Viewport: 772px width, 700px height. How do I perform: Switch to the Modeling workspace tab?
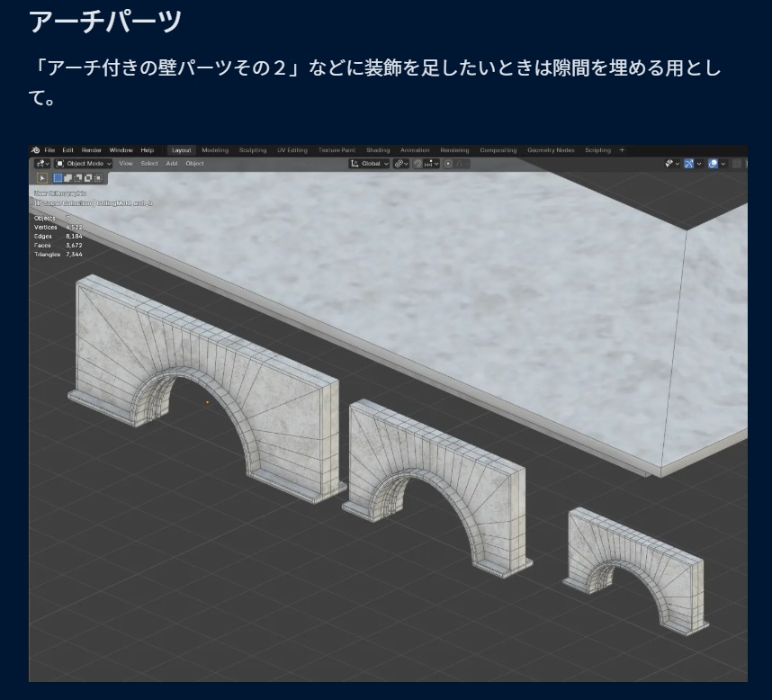pos(216,150)
